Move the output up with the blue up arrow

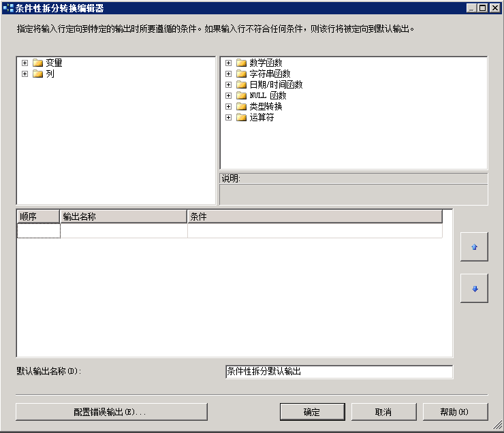(474, 246)
